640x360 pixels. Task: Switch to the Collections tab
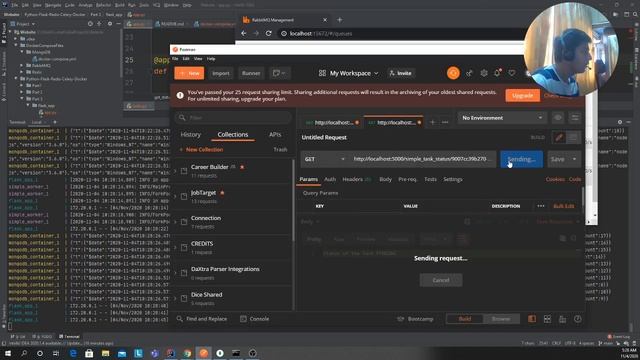pos(233,134)
